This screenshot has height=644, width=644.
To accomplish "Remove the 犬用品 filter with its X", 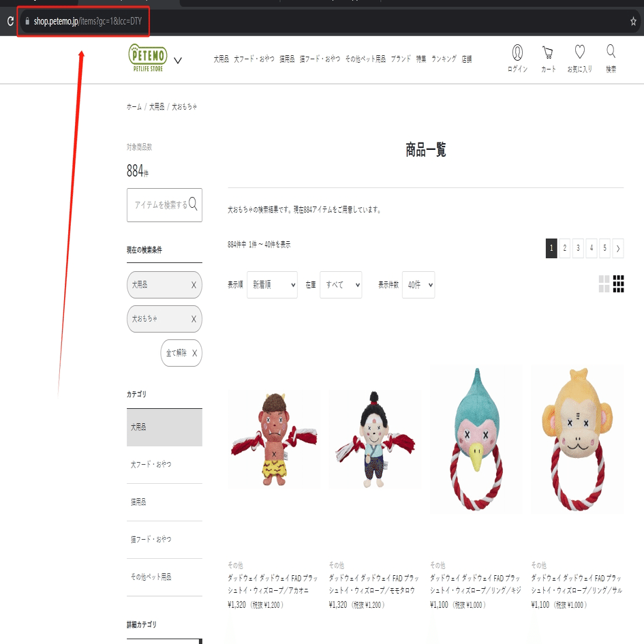I will [194, 285].
